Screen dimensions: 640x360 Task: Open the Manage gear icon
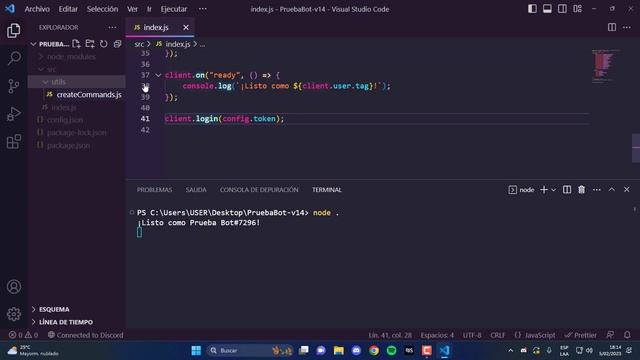coord(13,314)
